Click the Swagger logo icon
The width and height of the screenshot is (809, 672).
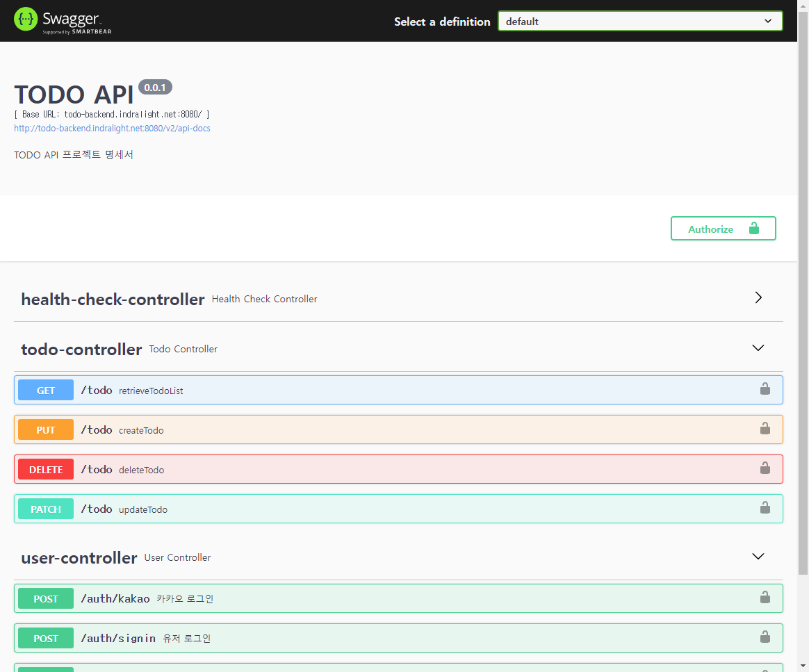pyautogui.click(x=25, y=19)
